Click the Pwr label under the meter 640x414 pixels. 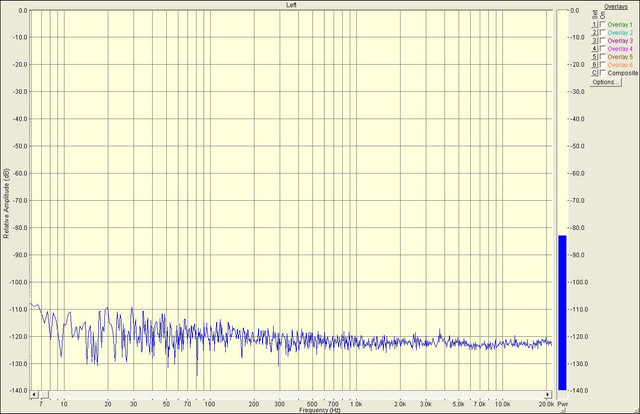(x=563, y=404)
